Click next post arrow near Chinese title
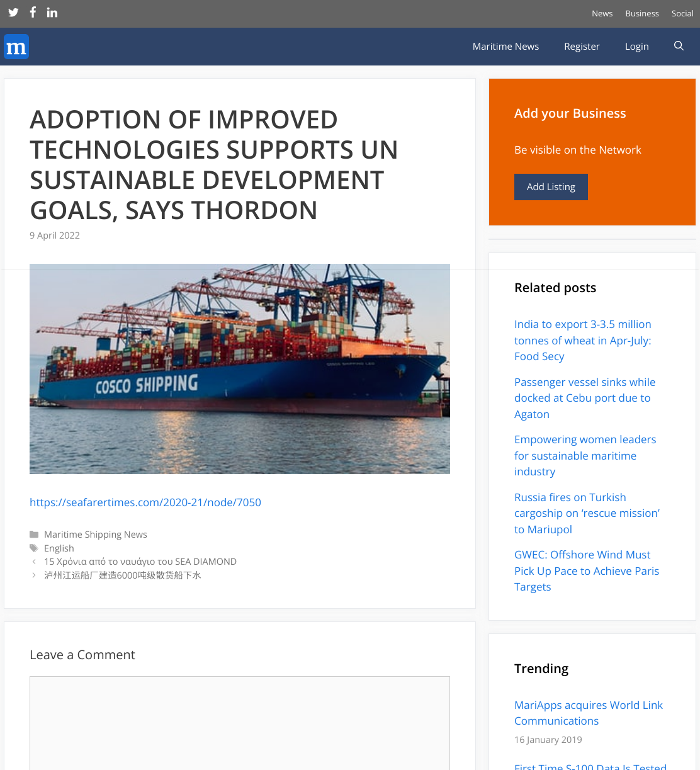700x770 pixels. coord(34,575)
